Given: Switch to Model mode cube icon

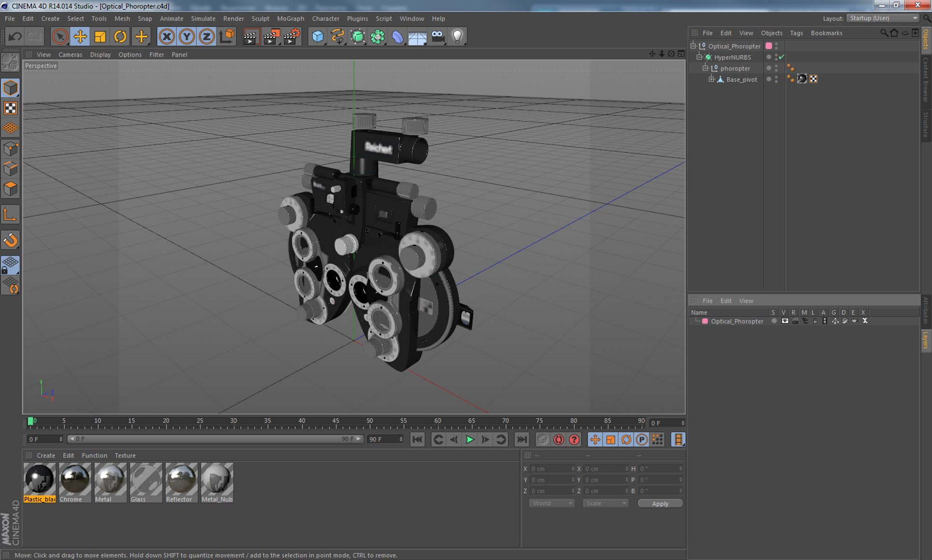Looking at the screenshot, I should pos(10,88).
